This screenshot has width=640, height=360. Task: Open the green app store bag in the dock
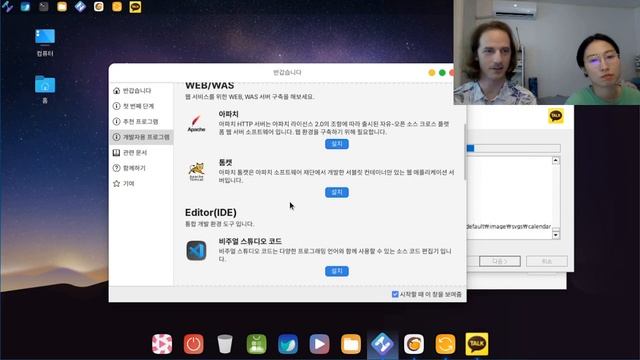(256, 344)
